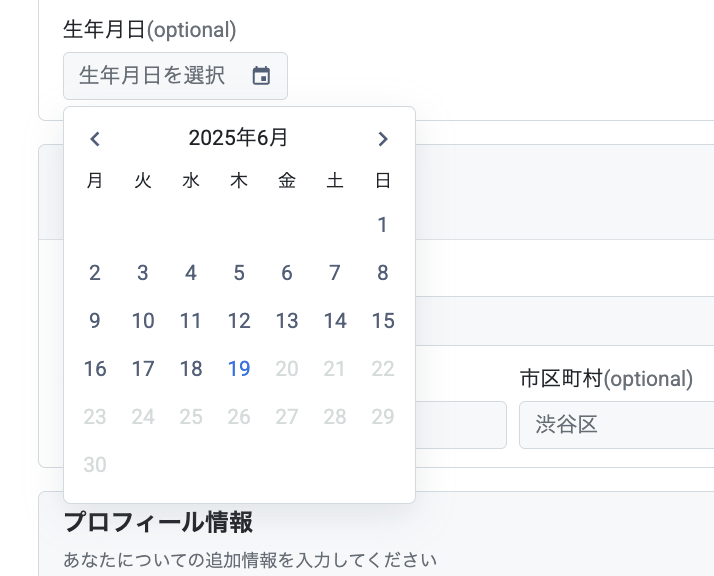Go to previous month with left chevron
714x576 pixels.
coord(95,138)
